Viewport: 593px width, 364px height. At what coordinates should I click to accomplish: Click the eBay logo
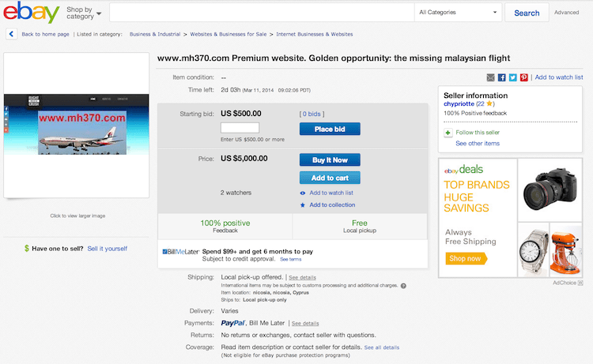pyautogui.click(x=32, y=13)
